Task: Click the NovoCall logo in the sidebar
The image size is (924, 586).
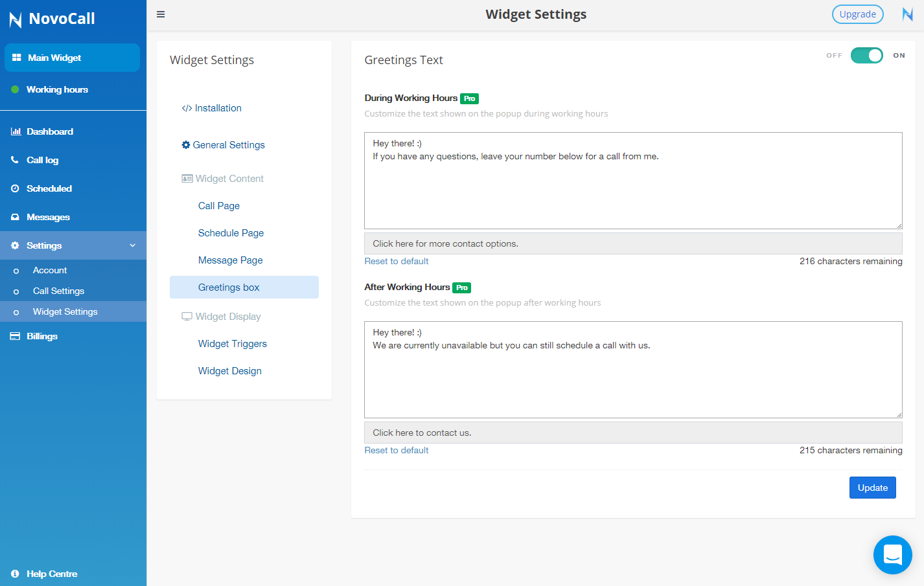Action: tap(52, 19)
